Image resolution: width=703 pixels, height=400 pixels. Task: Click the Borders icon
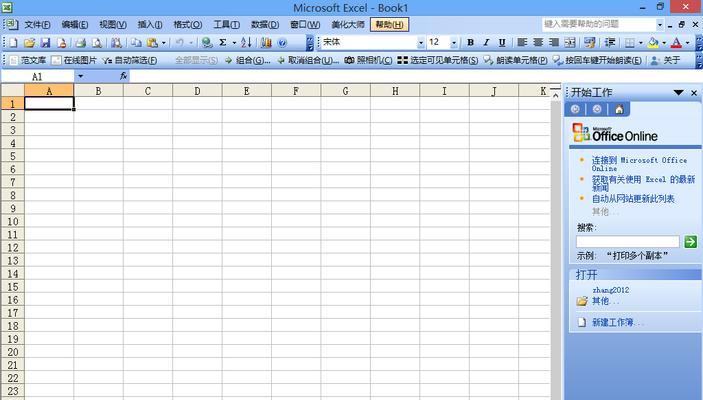click(x=629, y=43)
